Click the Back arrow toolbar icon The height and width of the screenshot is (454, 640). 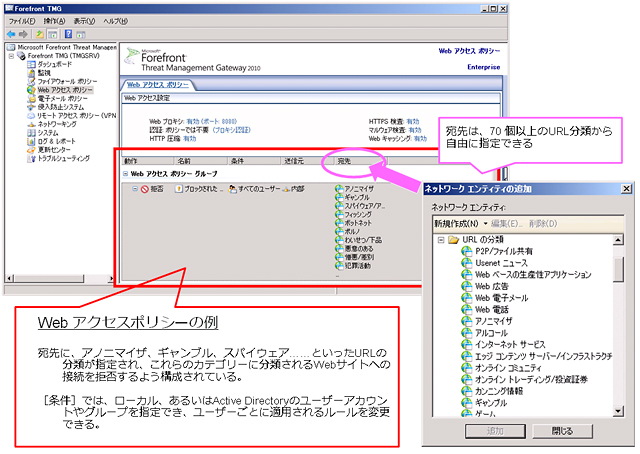11,34
